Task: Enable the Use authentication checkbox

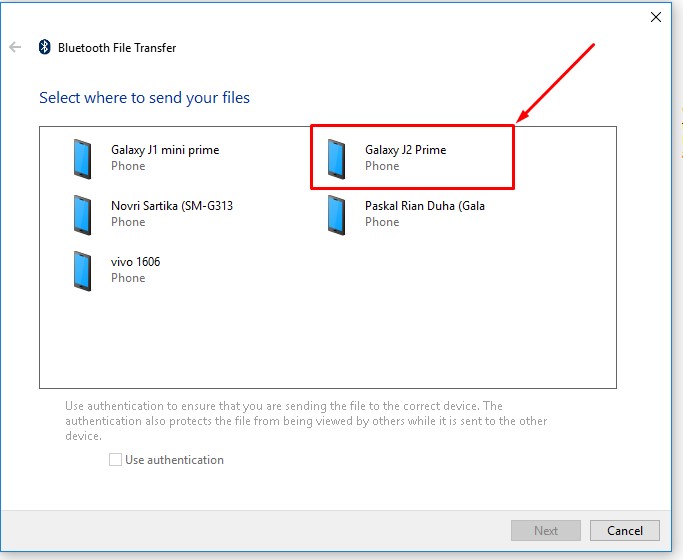Action: click(x=115, y=459)
